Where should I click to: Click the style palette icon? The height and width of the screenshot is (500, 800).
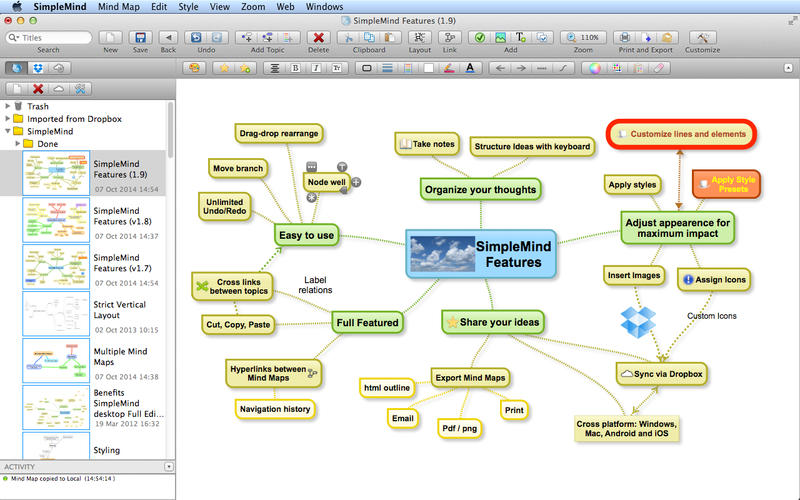(x=194, y=68)
